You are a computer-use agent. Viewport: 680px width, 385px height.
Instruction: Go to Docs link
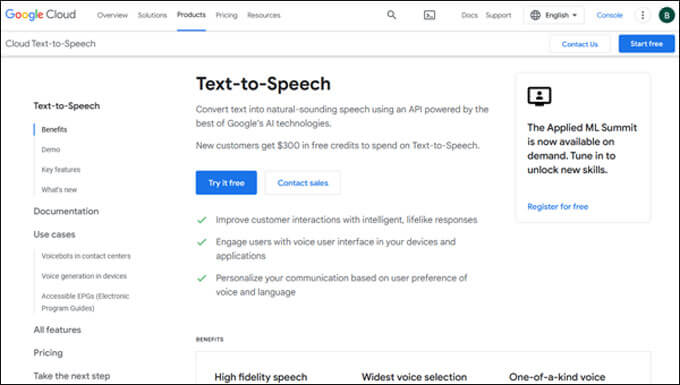coord(469,15)
